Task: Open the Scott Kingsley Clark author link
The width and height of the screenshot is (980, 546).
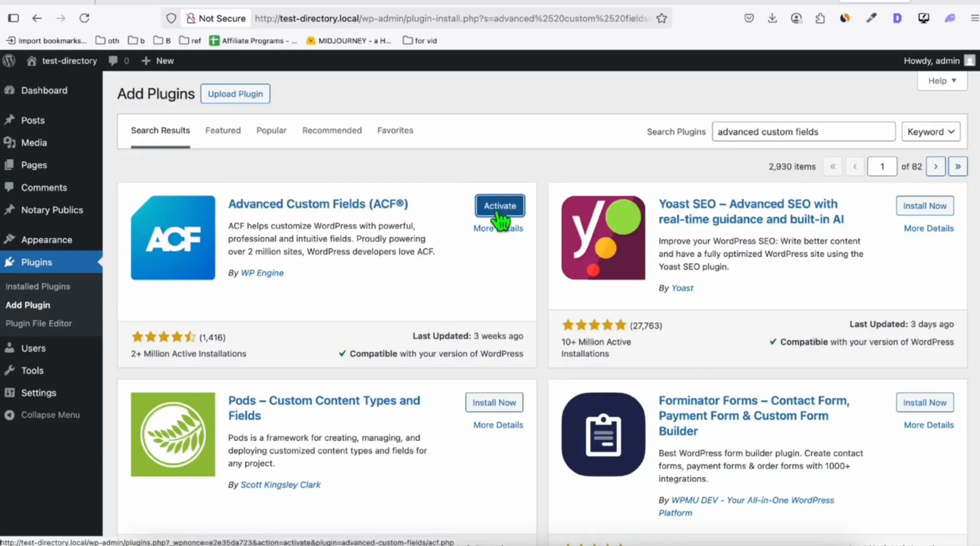Action: (281, 485)
